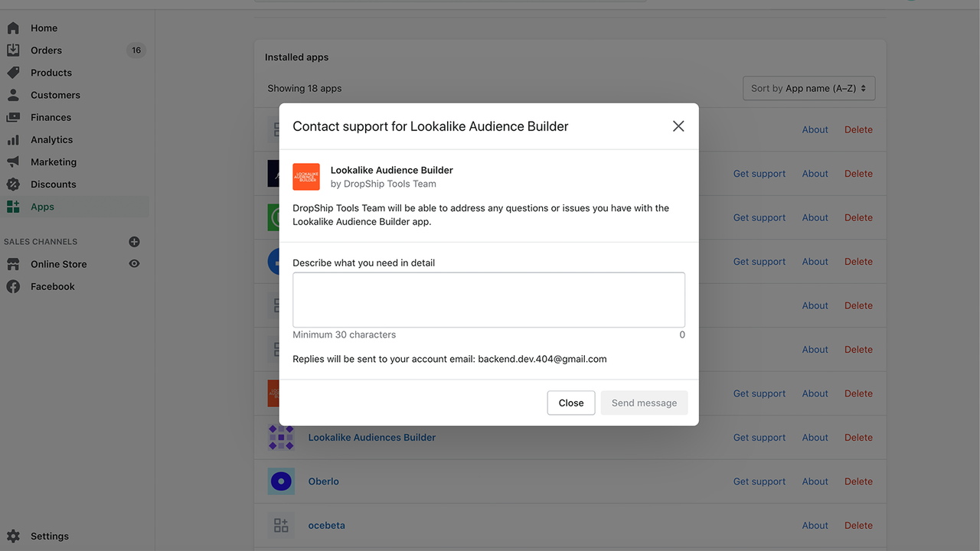Click the Products tag icon
980x551 pixels.
click(x=13, y=73)
